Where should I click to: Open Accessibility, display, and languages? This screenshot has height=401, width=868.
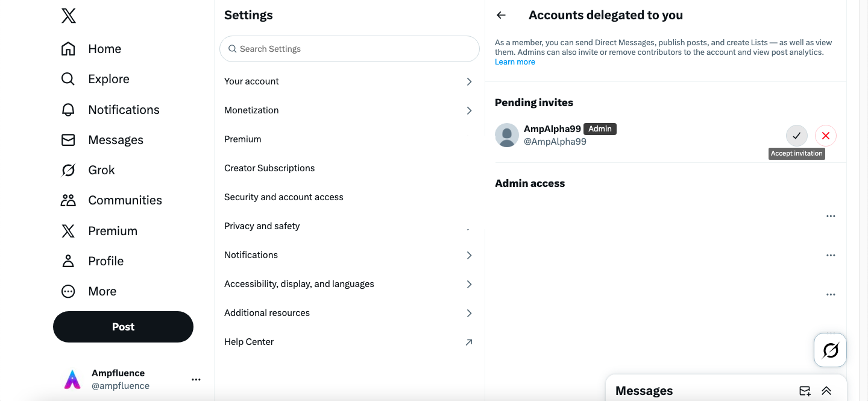348,284
